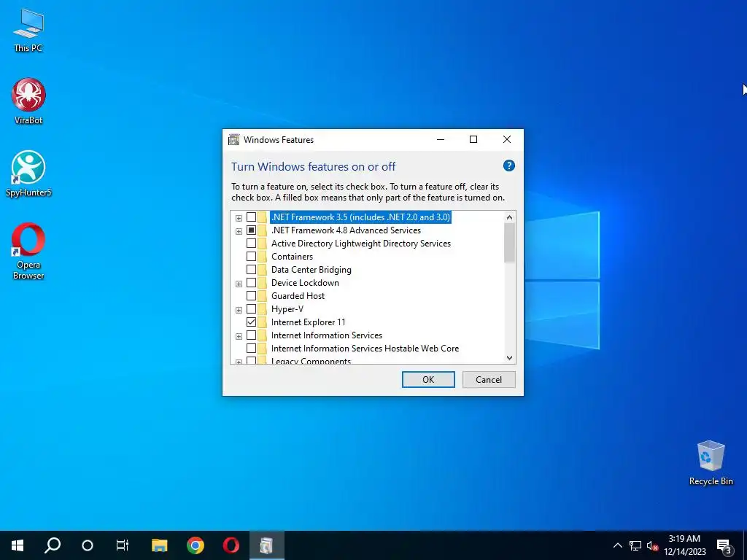Click the Windows Start button

(18, 545)
